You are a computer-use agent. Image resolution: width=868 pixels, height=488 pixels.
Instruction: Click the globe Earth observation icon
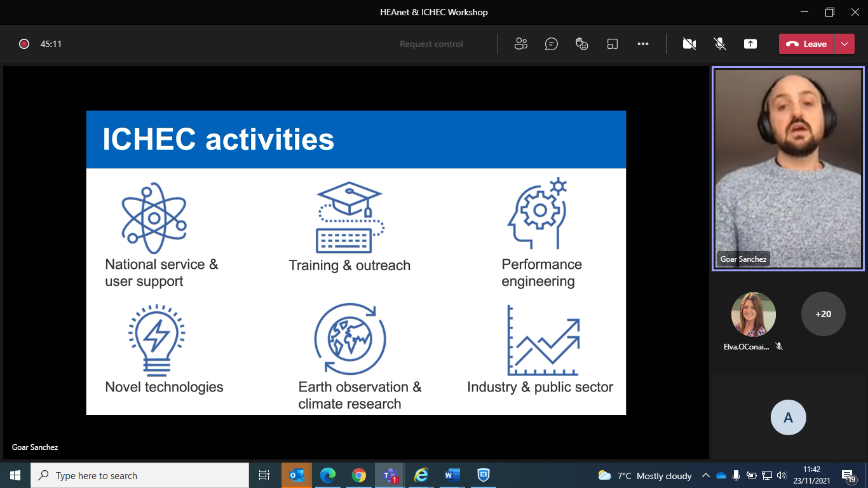(350, 339)
